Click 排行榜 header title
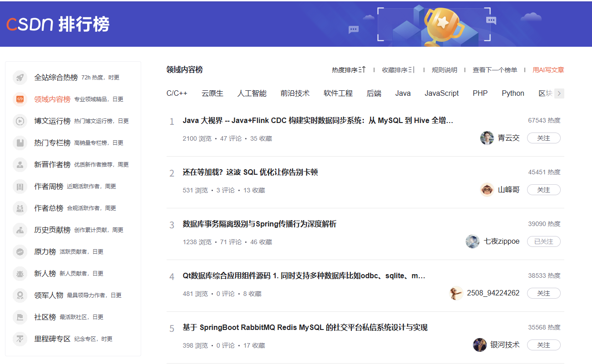The width and height of the screenshot is (592, 364). (x=84, y=25)
